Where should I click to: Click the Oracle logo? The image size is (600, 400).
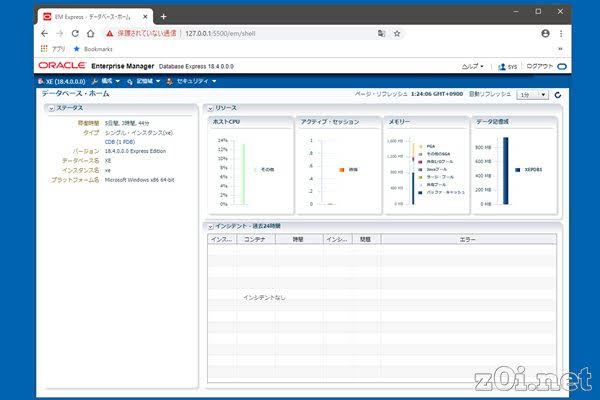coord(62,65)
